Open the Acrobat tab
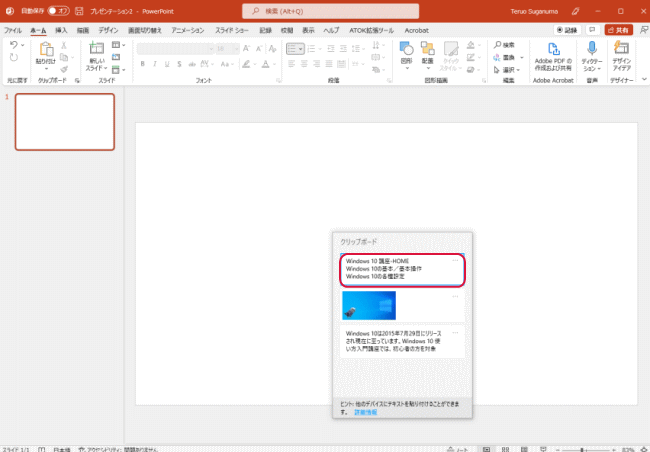 (417, 30)
